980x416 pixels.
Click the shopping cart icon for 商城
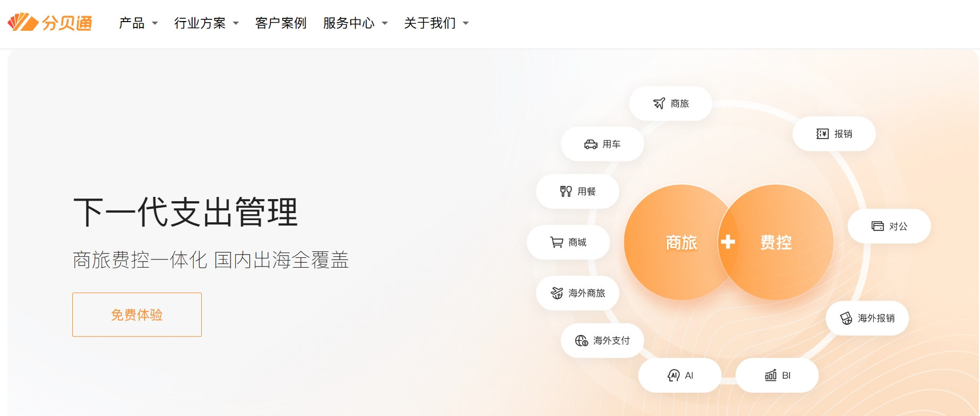click(x=556, y=242)
